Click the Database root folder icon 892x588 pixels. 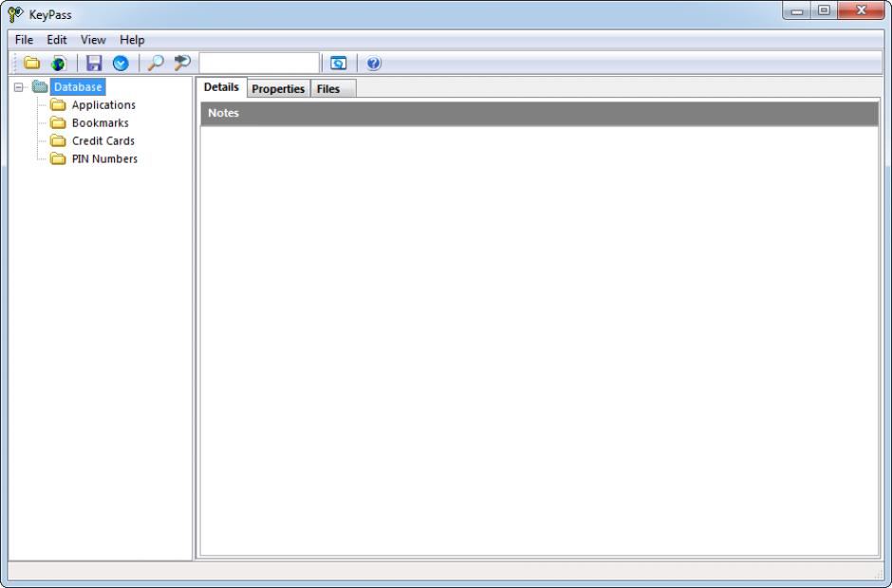click(x=40, y=86)
